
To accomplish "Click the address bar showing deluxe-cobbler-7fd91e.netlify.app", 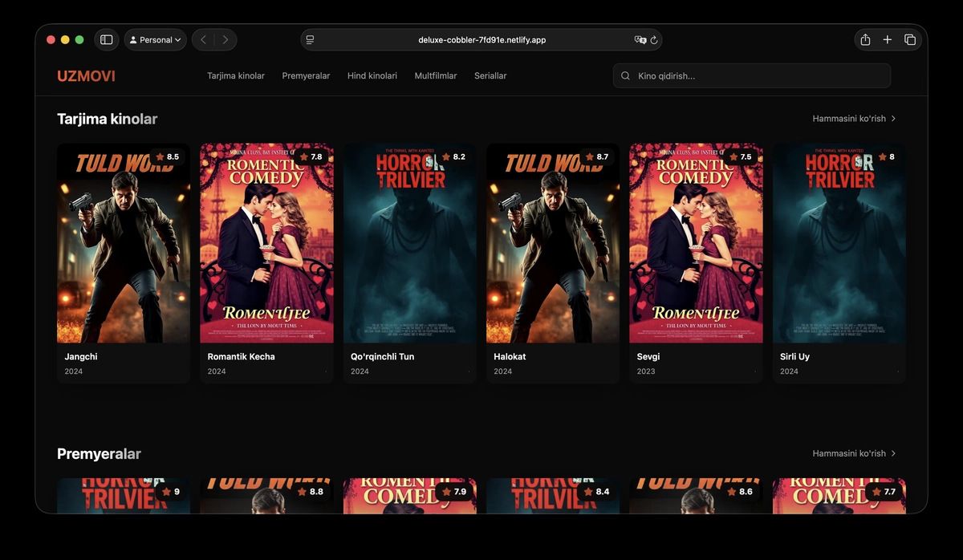I will point(481,39).
